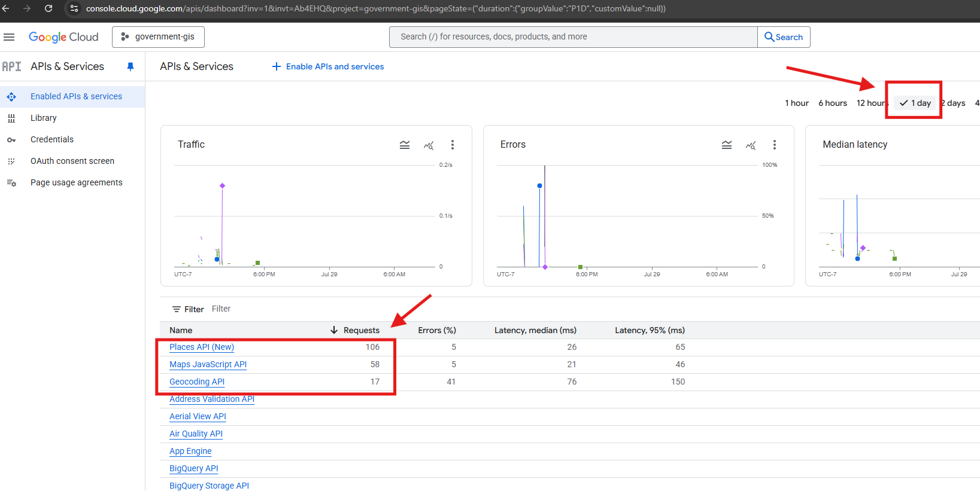Image resolution: width=980 pixels, height=491 pixels.
Task: Click the blue data point on Errors chart
Action: tap(539, 186)
